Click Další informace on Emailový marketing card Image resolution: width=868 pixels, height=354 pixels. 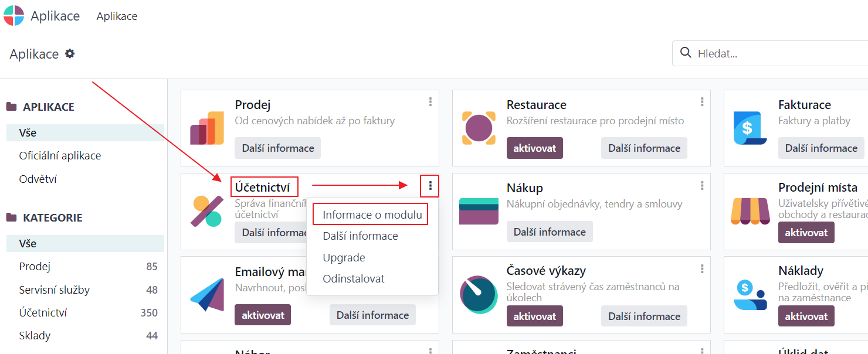coord(372,315)
